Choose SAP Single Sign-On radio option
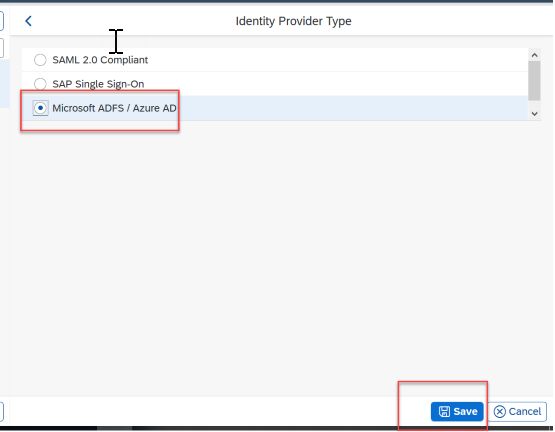555x432 pixels. [40, 84]
